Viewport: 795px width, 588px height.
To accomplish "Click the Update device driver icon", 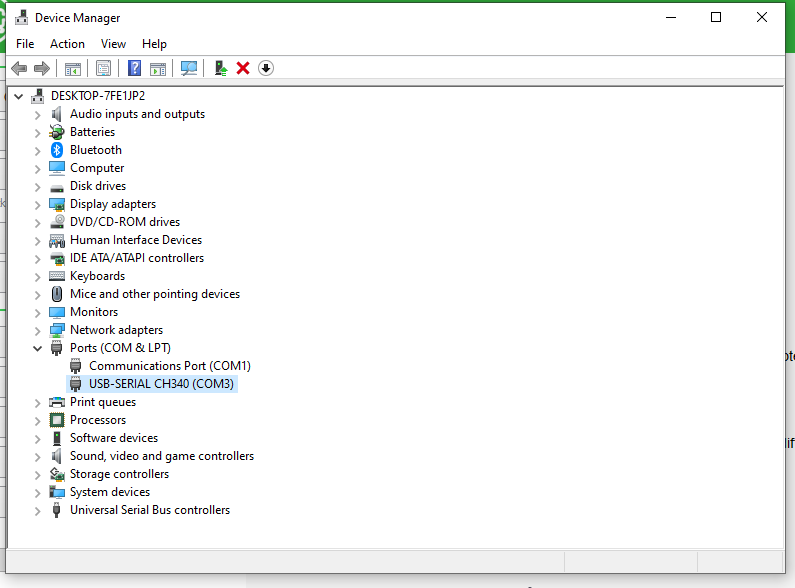I will (221, 68).
